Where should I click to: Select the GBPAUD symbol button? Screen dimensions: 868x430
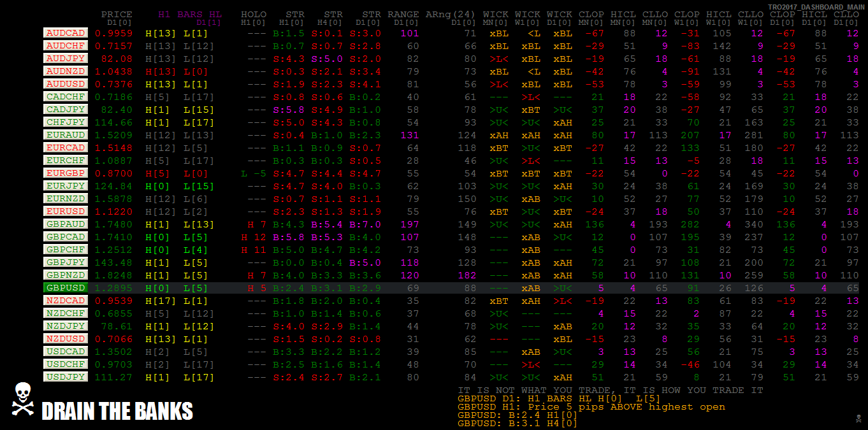click(x=66, y=224)
